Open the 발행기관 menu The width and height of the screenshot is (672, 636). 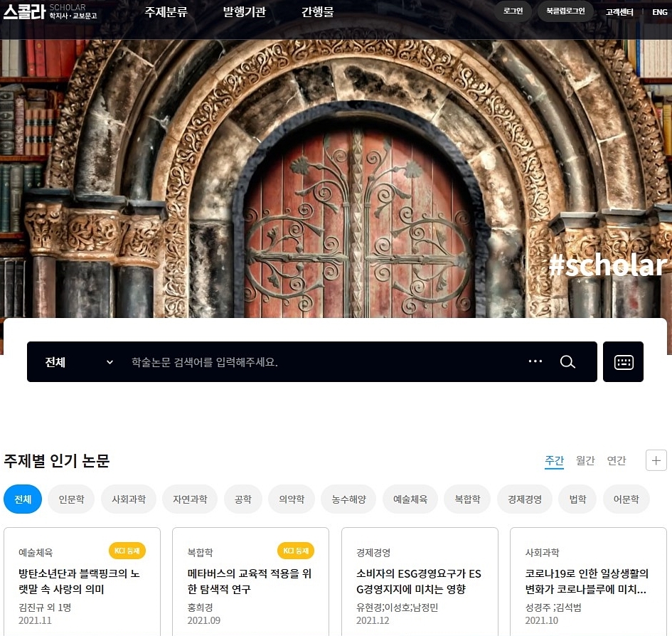(244, 12)
